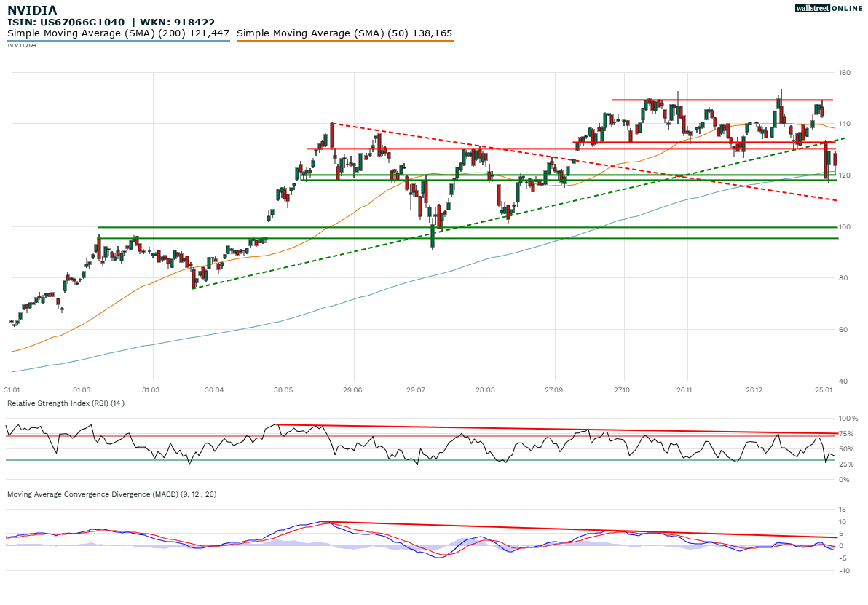Select the 30.05. date on the time axis

tap(285, 390)
